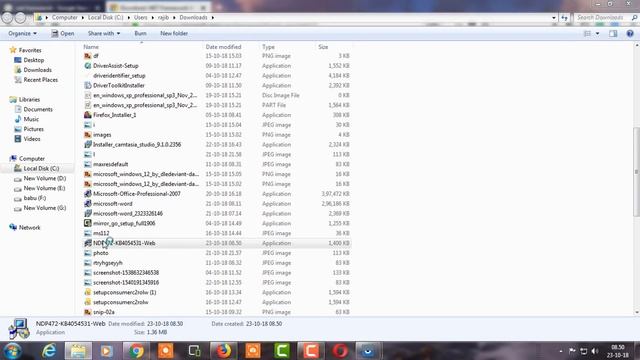Viewport: 640px width, 360px height.
Task: Sort by the Size column header
Action: [x=323, y=47]
